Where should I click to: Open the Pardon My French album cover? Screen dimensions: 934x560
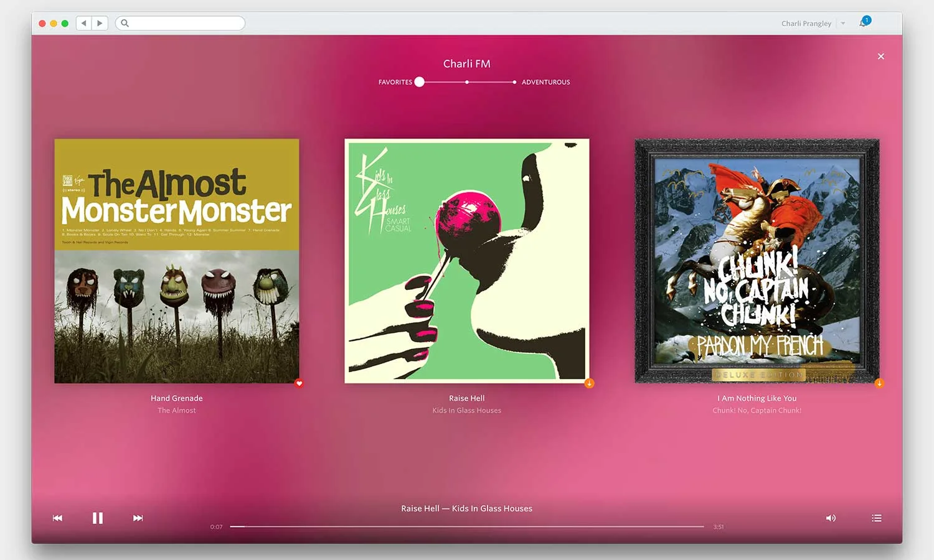coord(757,261)
